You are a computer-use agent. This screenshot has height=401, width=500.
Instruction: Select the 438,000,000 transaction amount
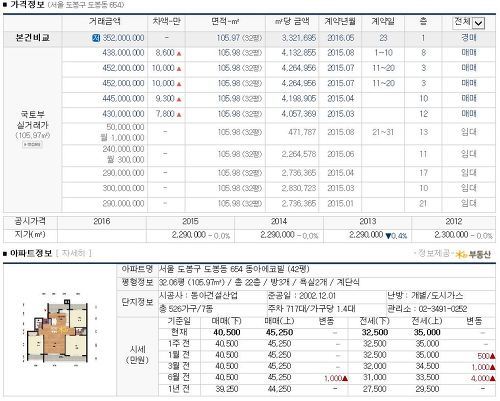(x=123, y=53)
